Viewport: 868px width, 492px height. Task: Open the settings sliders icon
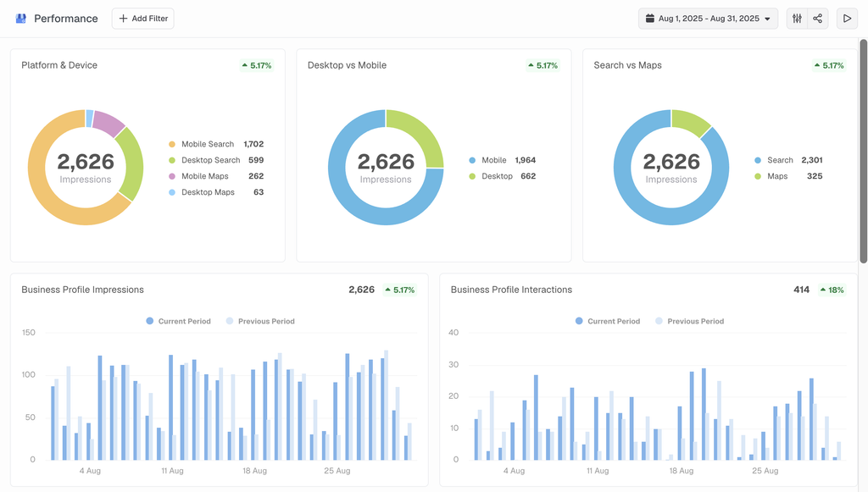pos(797,19)
